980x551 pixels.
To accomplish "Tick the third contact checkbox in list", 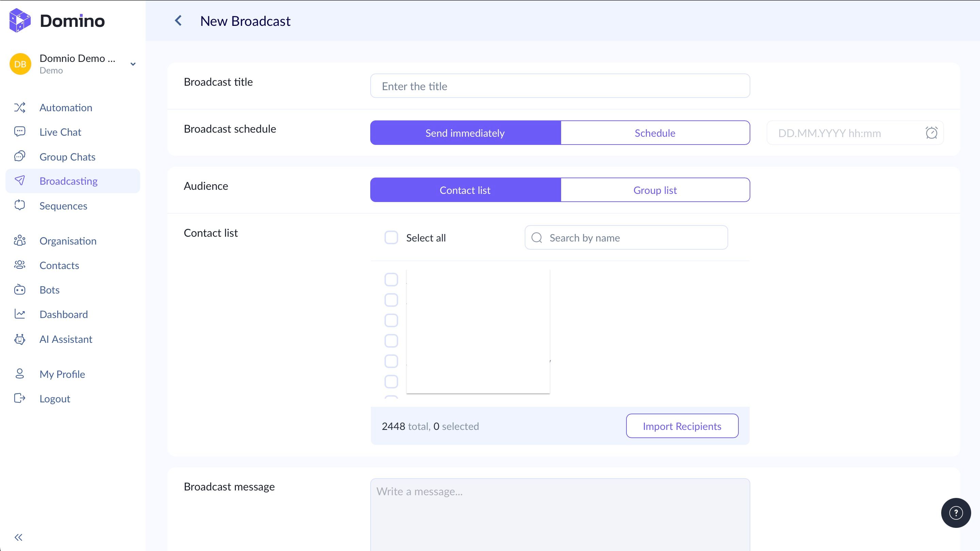I will (391, 320).
